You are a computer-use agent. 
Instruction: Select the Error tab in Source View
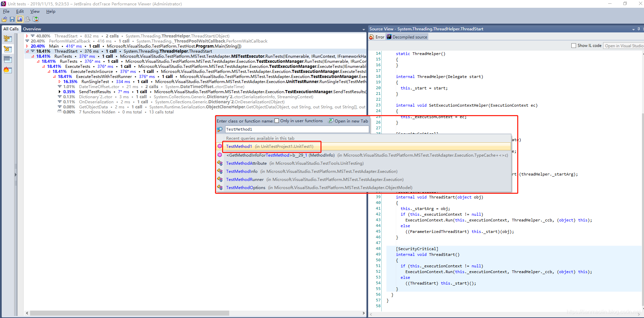(x=377, y=37)
